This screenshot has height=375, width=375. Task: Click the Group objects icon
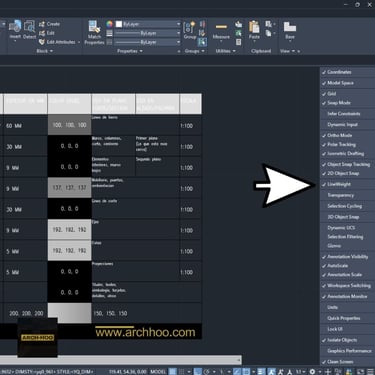[x=189, y=27]
